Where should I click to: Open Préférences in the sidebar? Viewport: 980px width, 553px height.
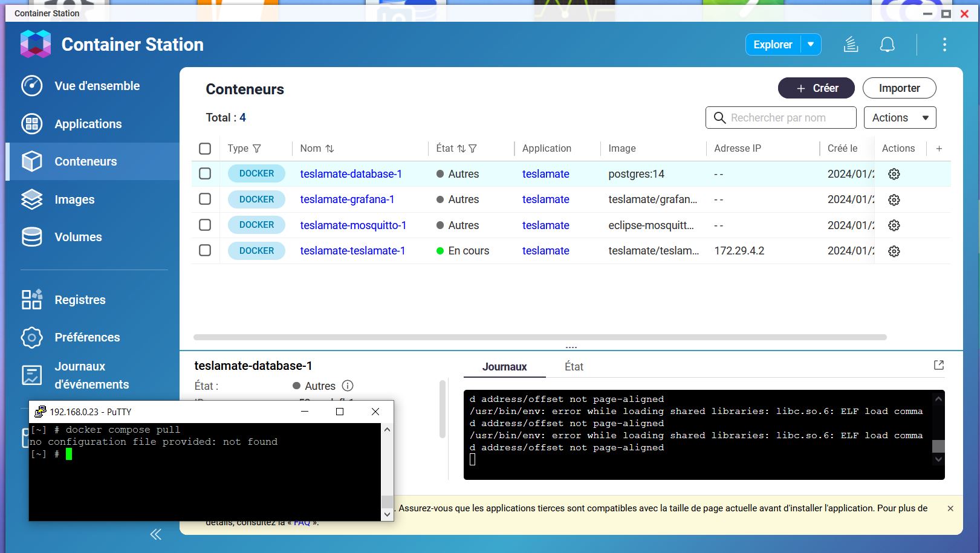(92, 337)
